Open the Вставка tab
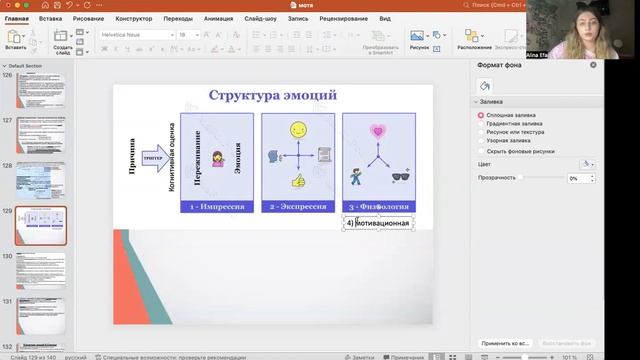640x360 pixels. click(x=50, y=19)
